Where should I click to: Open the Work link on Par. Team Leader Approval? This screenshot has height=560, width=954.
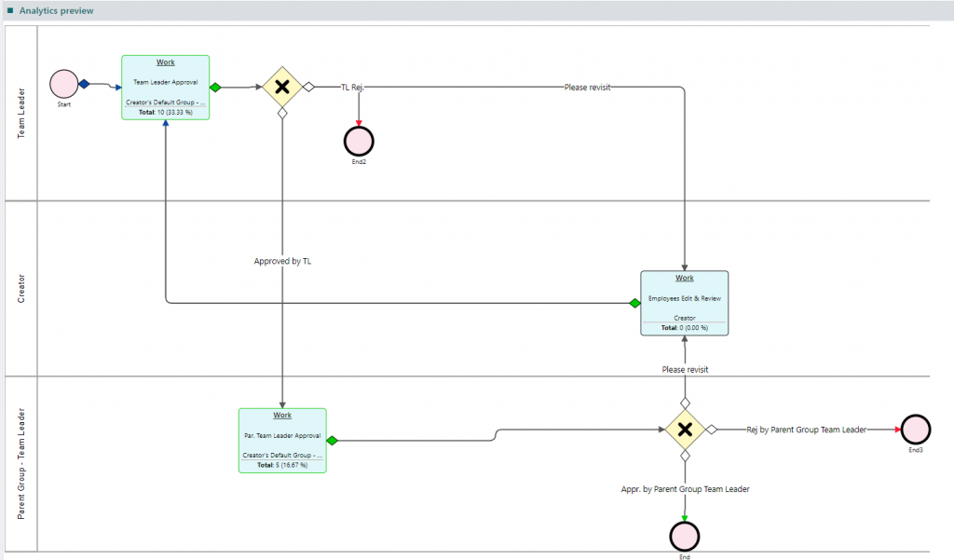point(282,415)
